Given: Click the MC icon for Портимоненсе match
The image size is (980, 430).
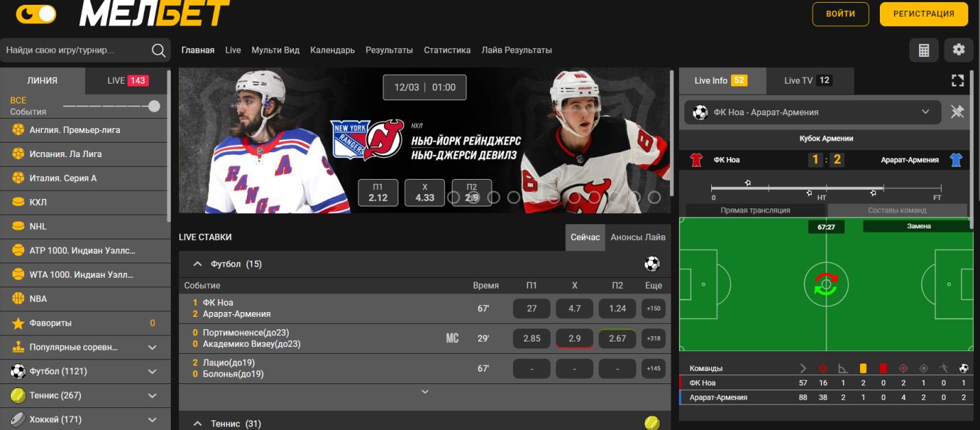Looking at the screenshot, I should pos(452,338).
